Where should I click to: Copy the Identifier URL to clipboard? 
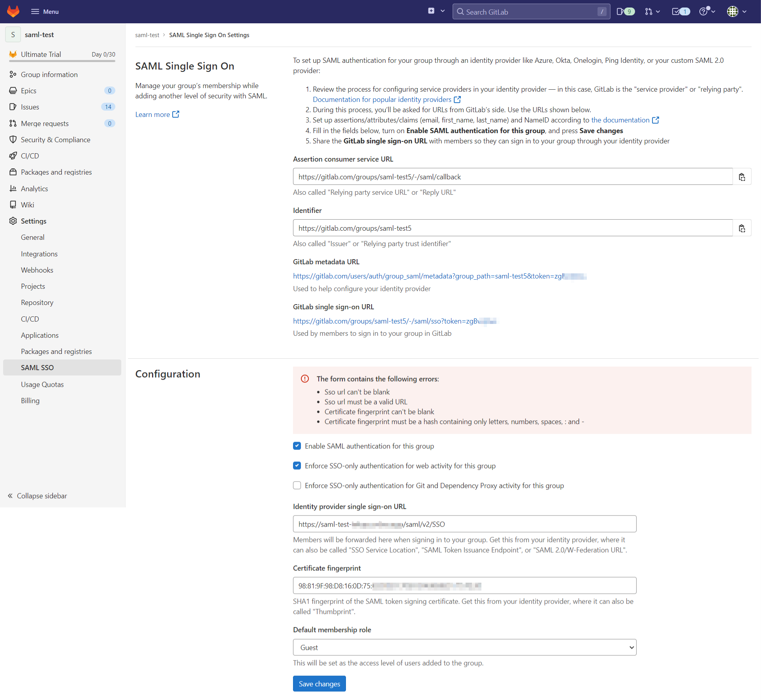coord(742,228)
